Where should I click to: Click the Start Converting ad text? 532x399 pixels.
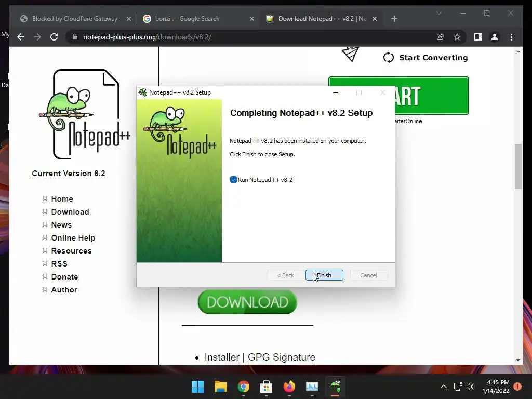click(433, 58)
